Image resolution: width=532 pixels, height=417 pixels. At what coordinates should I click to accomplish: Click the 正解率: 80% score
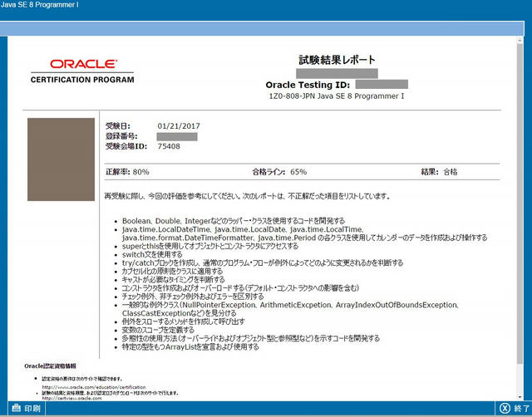127,172
